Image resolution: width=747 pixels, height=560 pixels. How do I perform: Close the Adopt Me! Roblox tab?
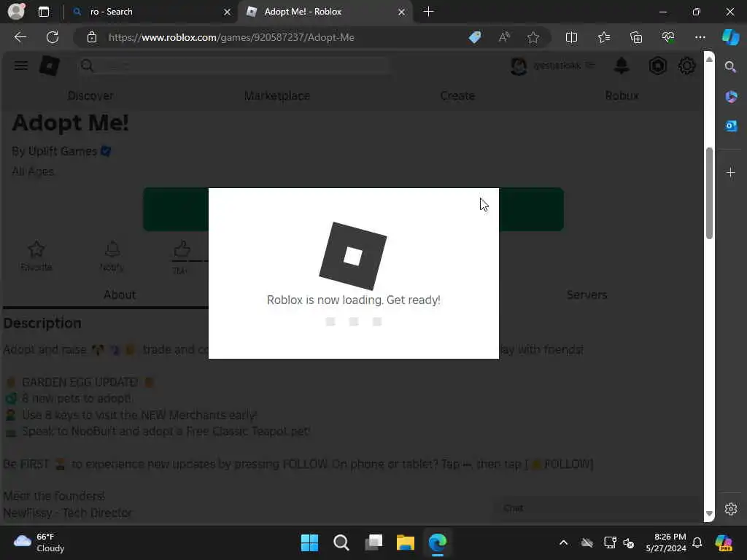(x=402, y=12)
